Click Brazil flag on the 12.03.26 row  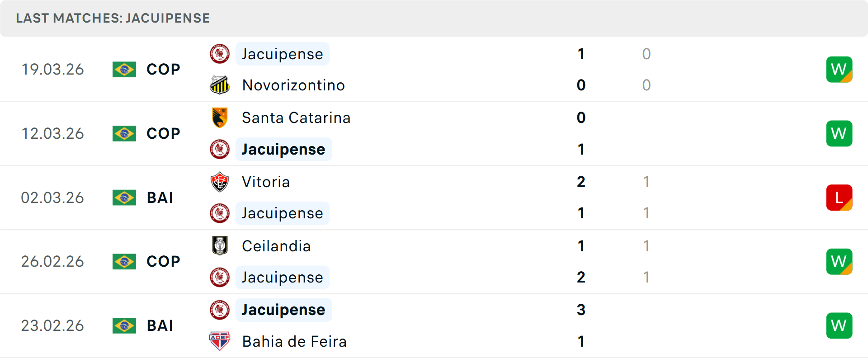[124, 133]
